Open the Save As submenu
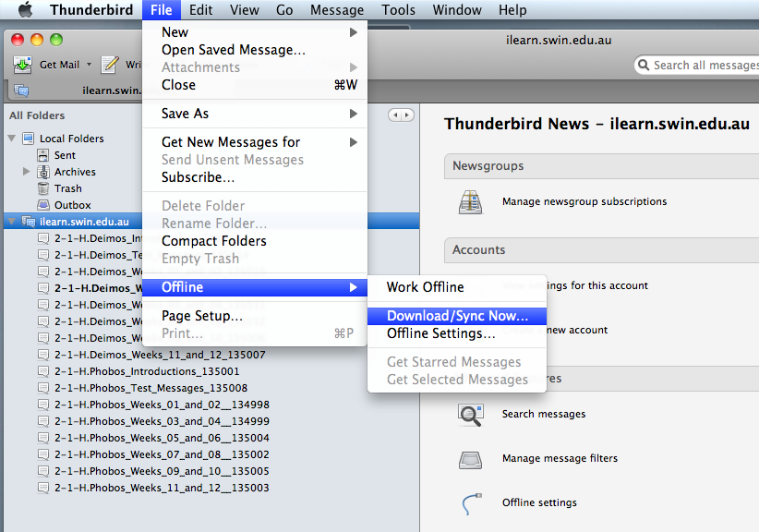This screenshot has height=532, width=759. tap(255, 114)
